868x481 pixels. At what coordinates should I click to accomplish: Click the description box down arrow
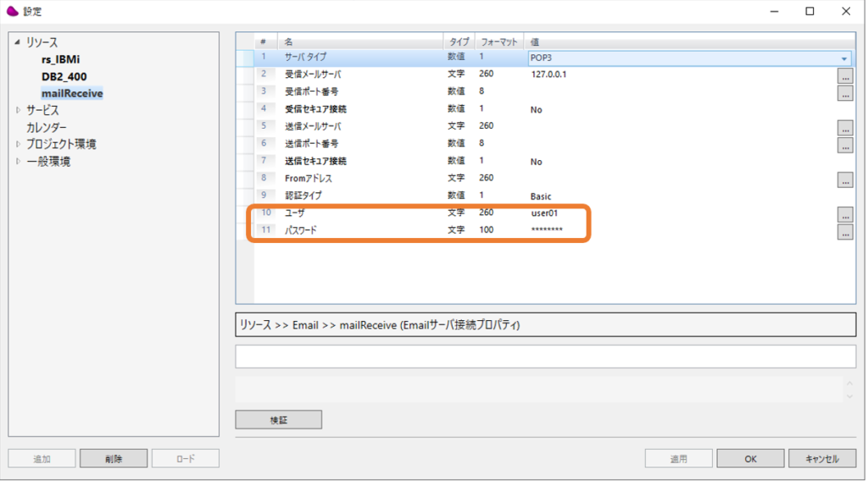click(x=849, y=395)
